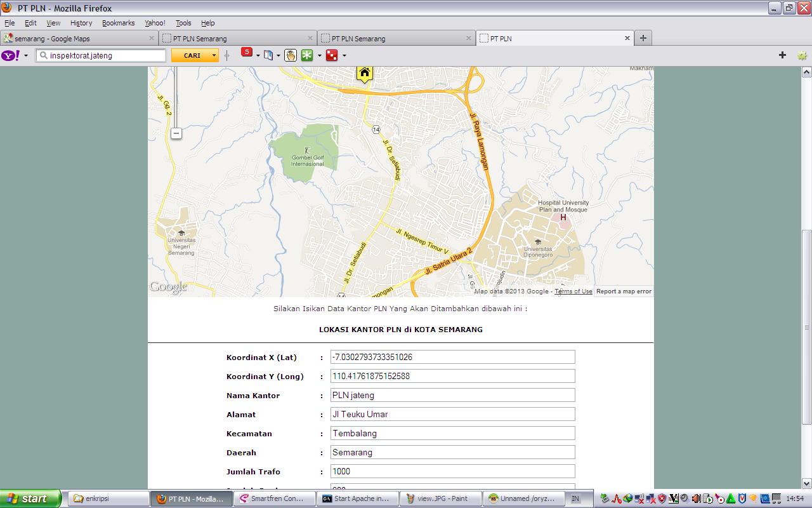Click the Yahoo! logo in toolbar

coord(10,55)
